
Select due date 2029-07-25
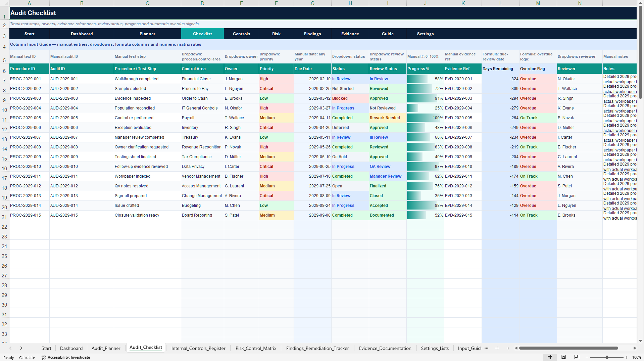click(312, 186)
